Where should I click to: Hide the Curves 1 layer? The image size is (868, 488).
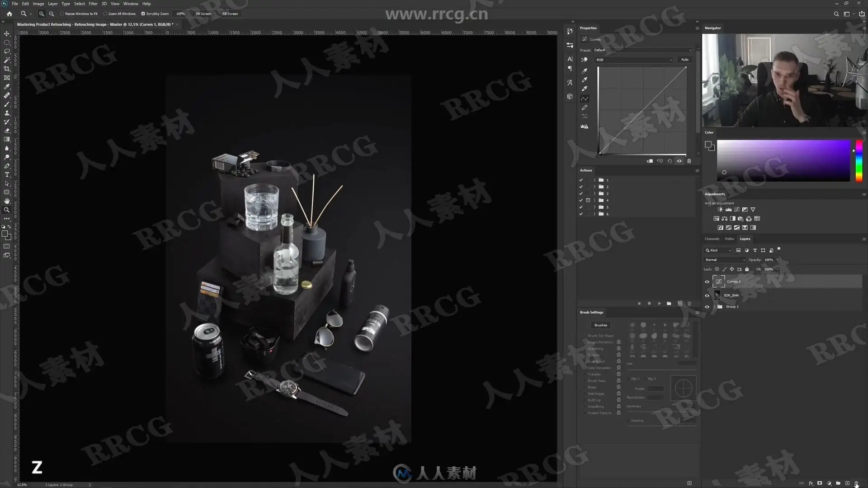click(707, 282)
